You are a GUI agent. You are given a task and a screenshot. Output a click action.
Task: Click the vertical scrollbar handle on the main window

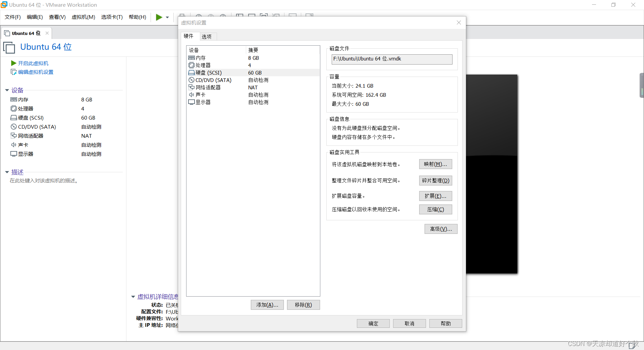click(x=642, y=85)
